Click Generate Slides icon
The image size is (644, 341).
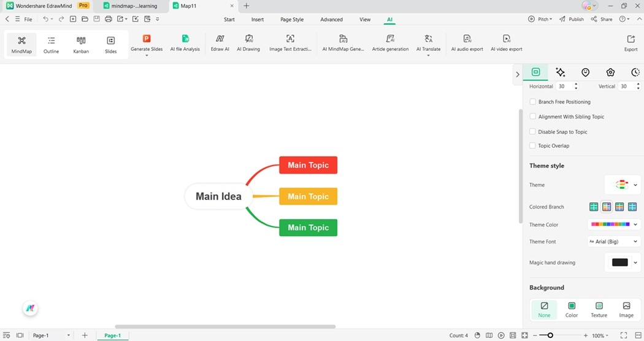pyautogui.click(x=147, y=39)
